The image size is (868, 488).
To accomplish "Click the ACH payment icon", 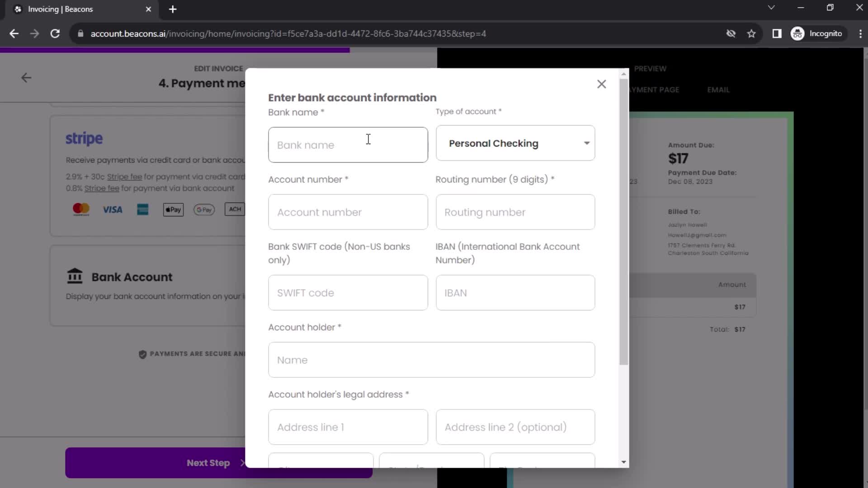I will click(x=235, y=209).
